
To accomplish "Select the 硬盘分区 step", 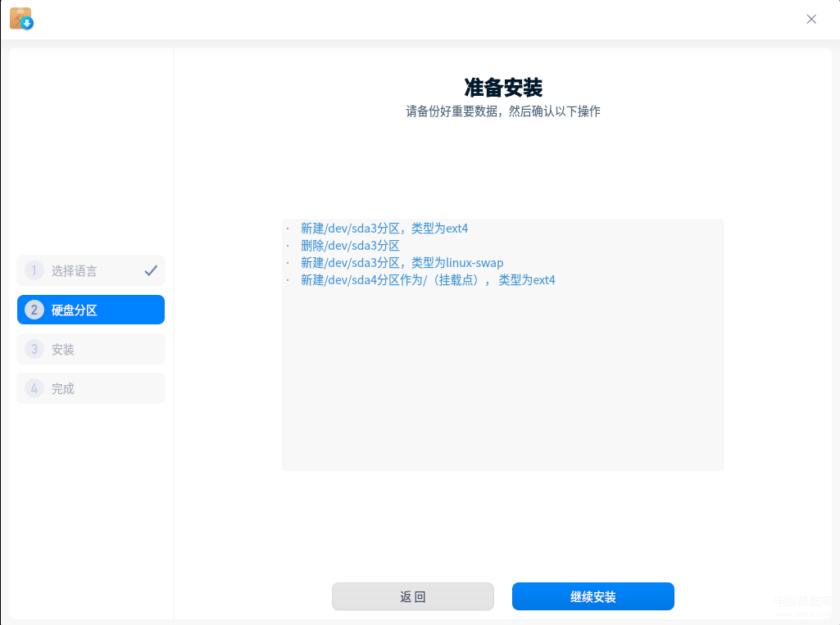I will (91, 310).
